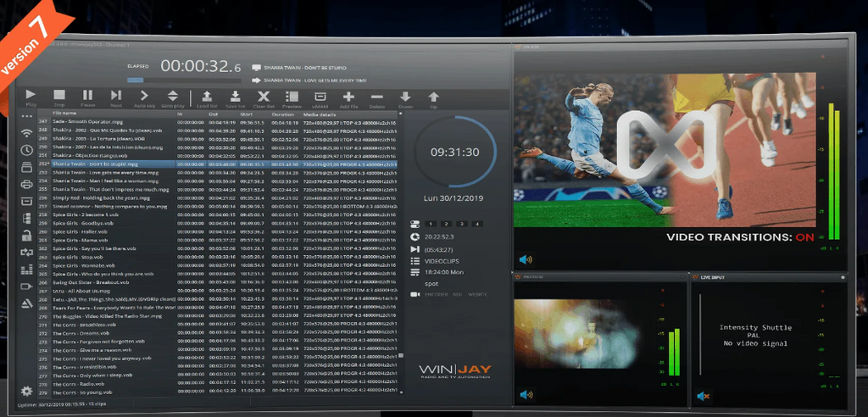This screenshot has height=417, width=868.
Task: Select channel button 2
Action: 446,224
